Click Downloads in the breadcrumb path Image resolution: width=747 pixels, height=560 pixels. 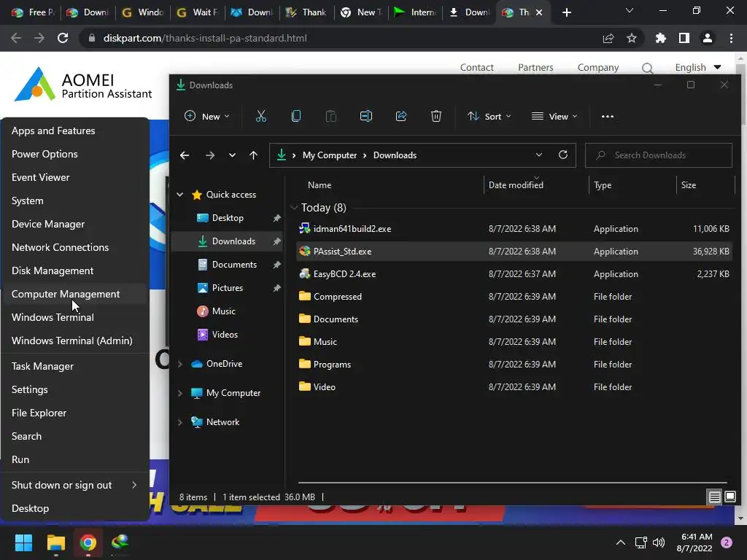point(395,155)
